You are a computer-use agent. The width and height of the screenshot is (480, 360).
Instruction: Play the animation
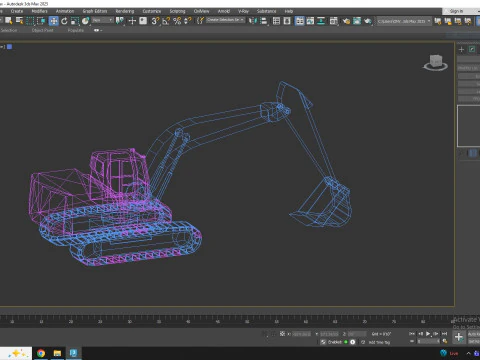point(428,333)
